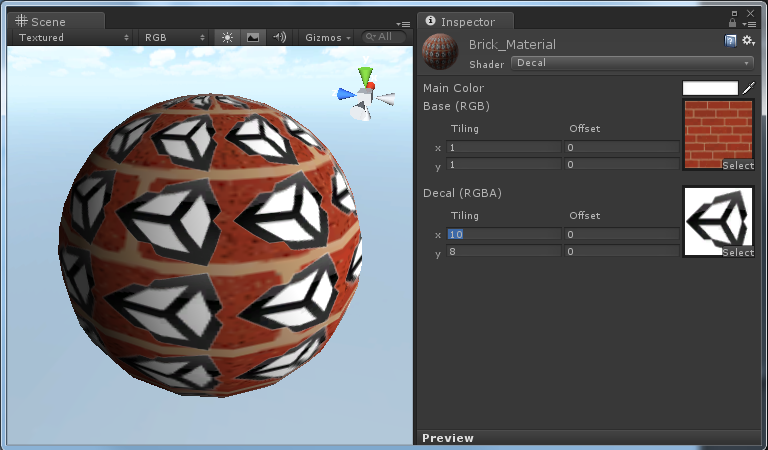Open the material settings gear menu
The height and width of the screenshot is (450, 768).
[x=748, y=41]
